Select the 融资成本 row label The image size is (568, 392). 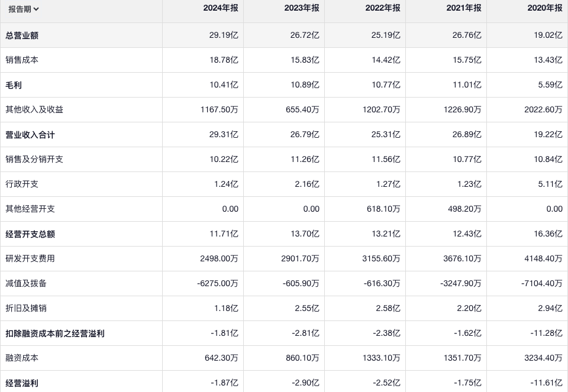tap(22, 358)
